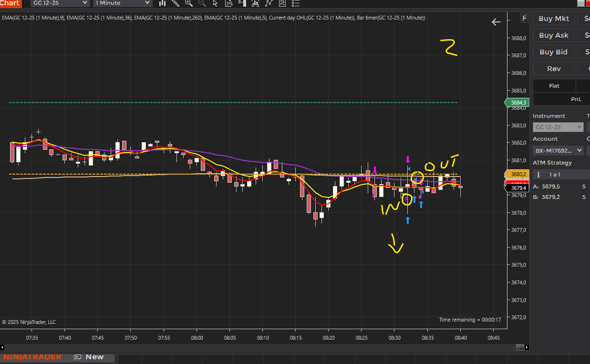Click the EMA indicator label text
The width and height of the screenshot is (590, 364).
point(214,18)
